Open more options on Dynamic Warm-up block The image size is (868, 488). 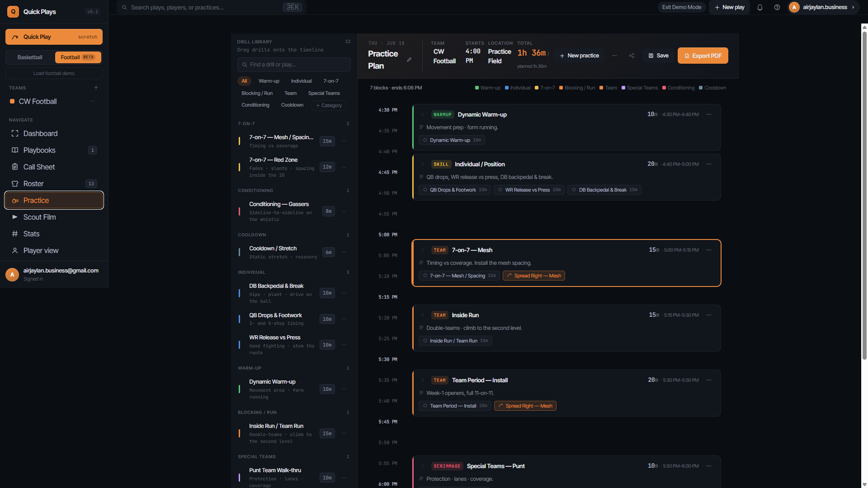[709, 114]
